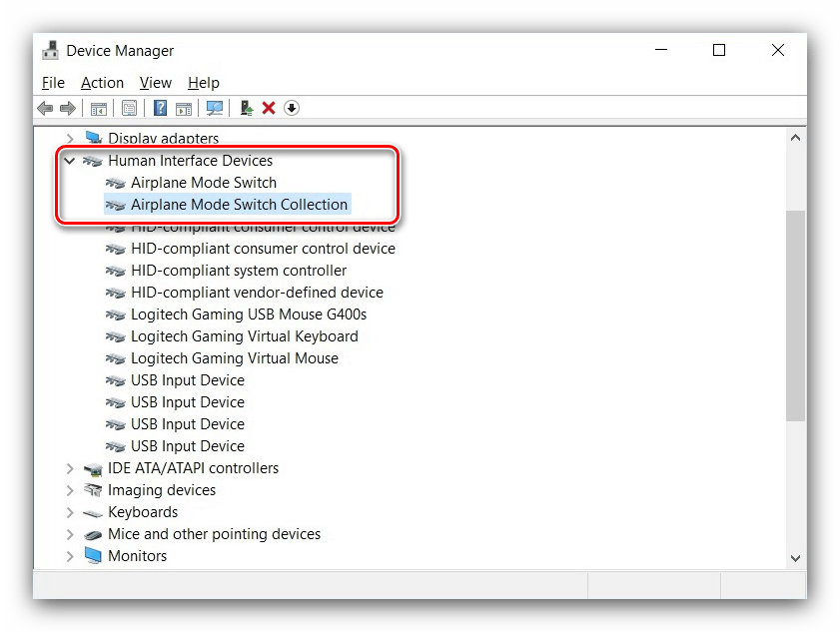Screen dimensions: 840x632
Task: Click the blue Help question-mark icon
Action: pyautogui.click(x=160, y=108)
